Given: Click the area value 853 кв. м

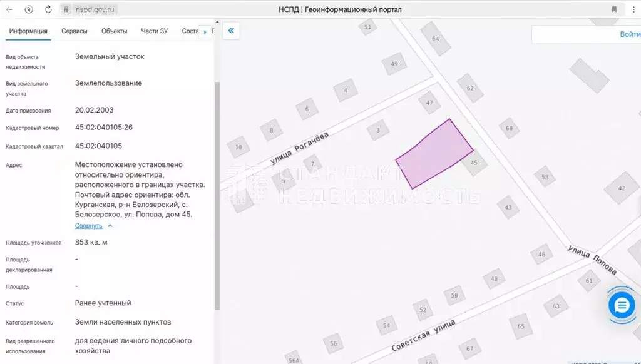Looking at the screenshot, I should pos(91,242).
